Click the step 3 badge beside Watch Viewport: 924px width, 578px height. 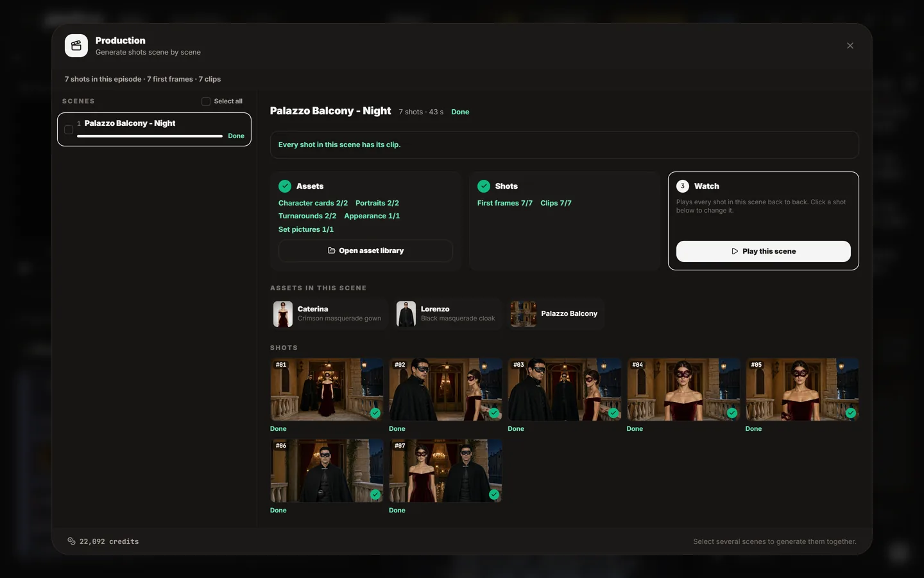pyautogui.click(x=683, y=186)
